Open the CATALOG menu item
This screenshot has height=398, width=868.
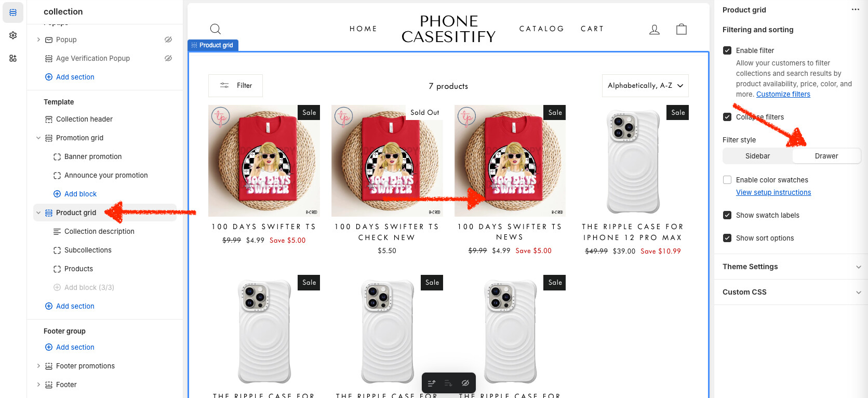[x=542, y=29]
